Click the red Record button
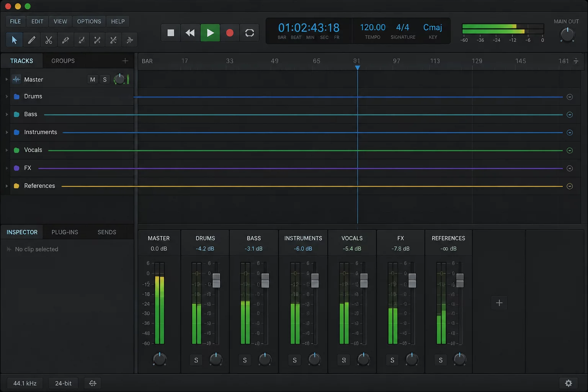588x392 pixels. click(230, 33)
